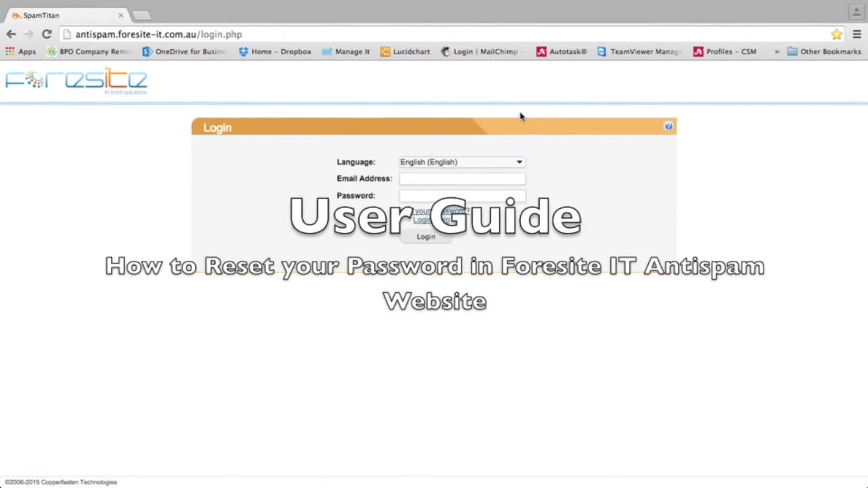Bookmark page with the star icon
The height and width of the screenshot is (488, 868).
[836, 34]
